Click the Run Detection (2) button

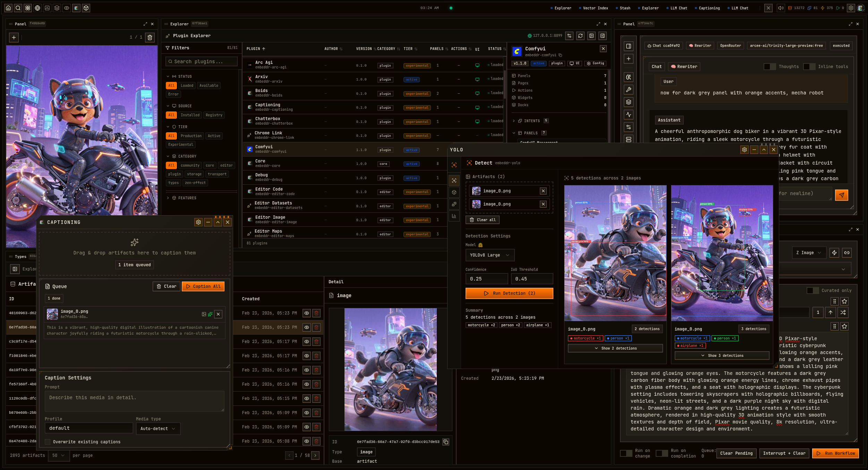(509, 293)
